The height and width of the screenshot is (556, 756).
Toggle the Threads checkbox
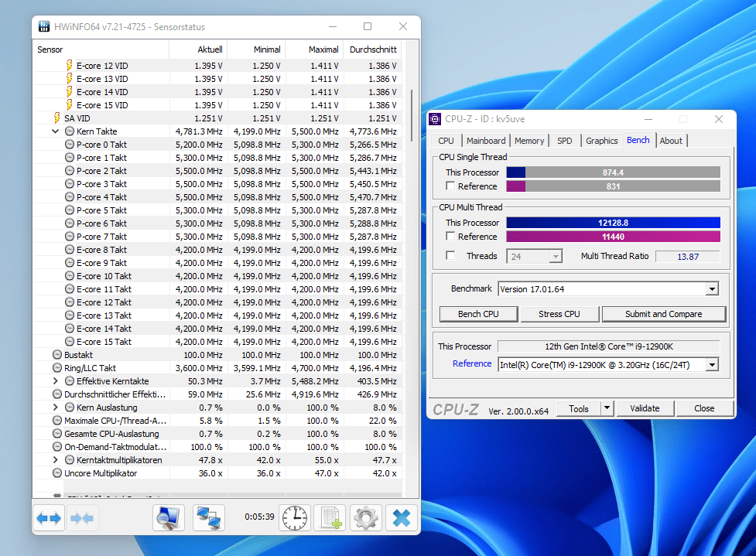pyautogui.click(x=450, y=255)
